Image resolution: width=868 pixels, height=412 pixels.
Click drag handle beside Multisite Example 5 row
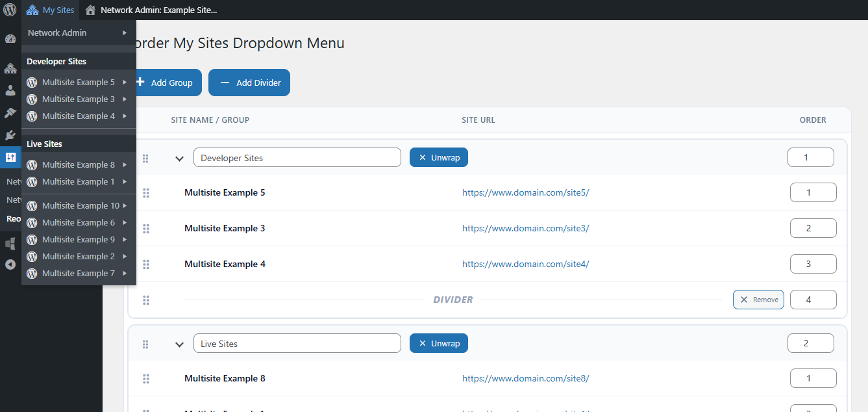click(x=146, y=193)
